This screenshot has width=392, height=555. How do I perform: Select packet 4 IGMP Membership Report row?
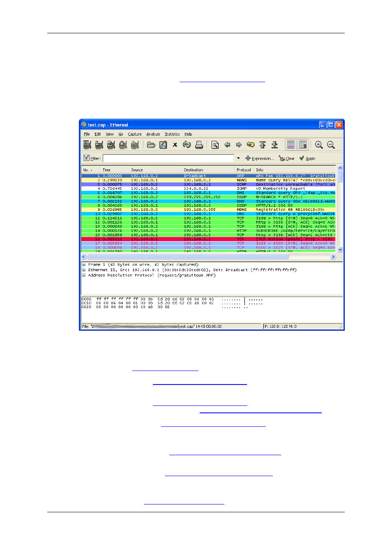(x=208, y=189)
